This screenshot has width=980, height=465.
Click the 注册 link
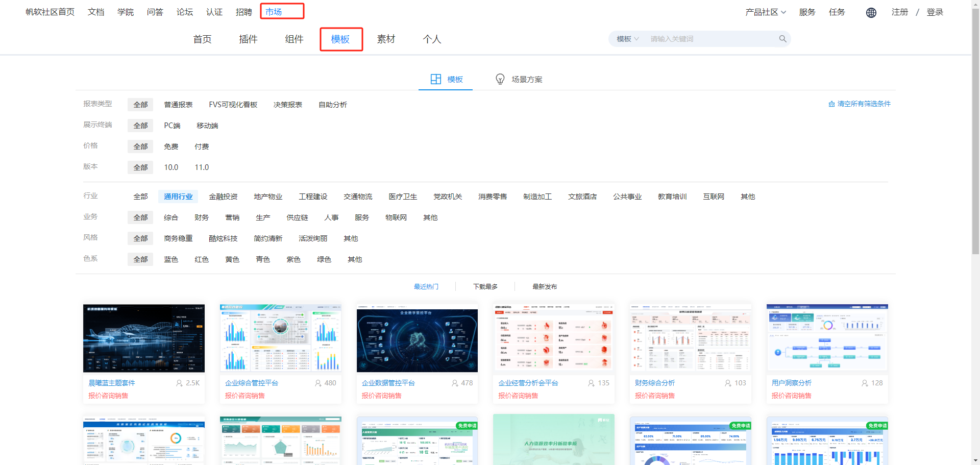900,12
